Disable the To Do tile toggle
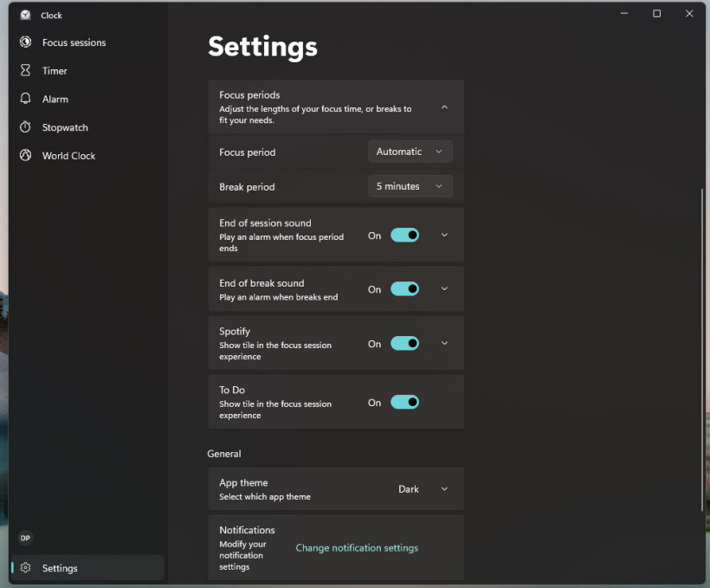710x588 pixels. click(x=403, y=402)
